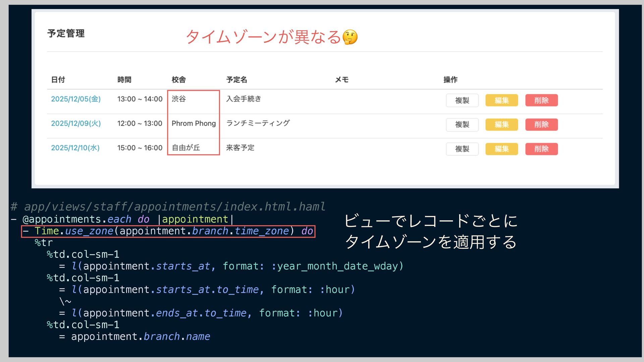Screen dimensions: 644x362
Task: Click the 2025/12/05(金) date link
Action: [76, 99]
